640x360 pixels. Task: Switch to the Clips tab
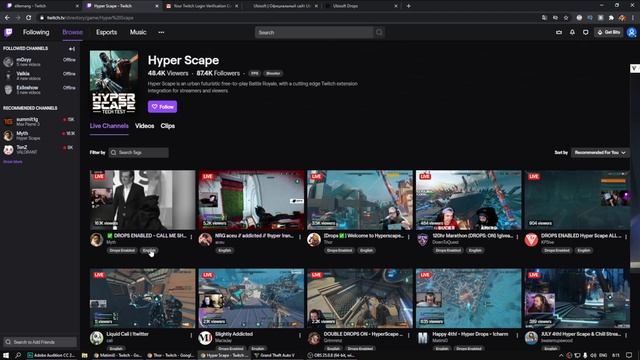pos(168,126)
